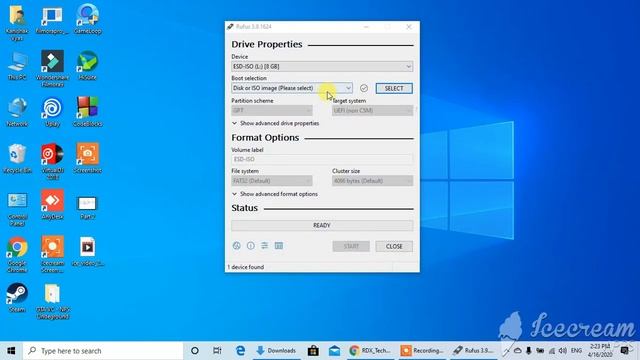
Task: Open the File system FAT32 dropdown
Action: pos(272,181)
